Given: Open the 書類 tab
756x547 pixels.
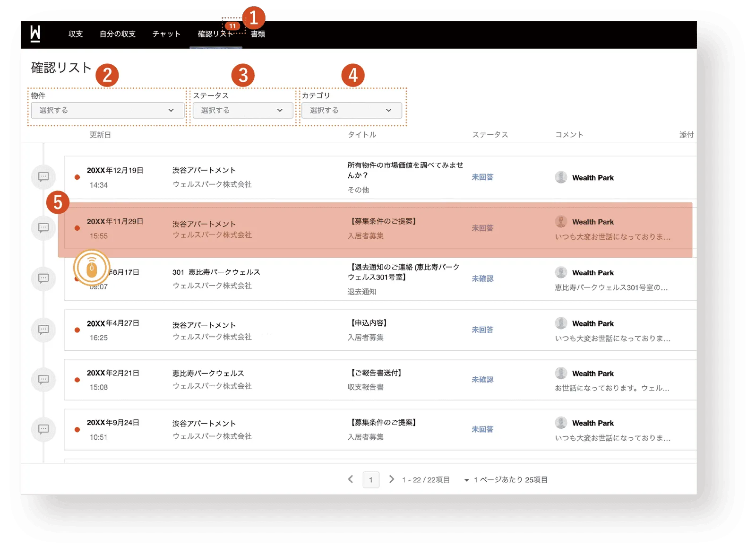Looking at the screenshot, I should point(258,34).
